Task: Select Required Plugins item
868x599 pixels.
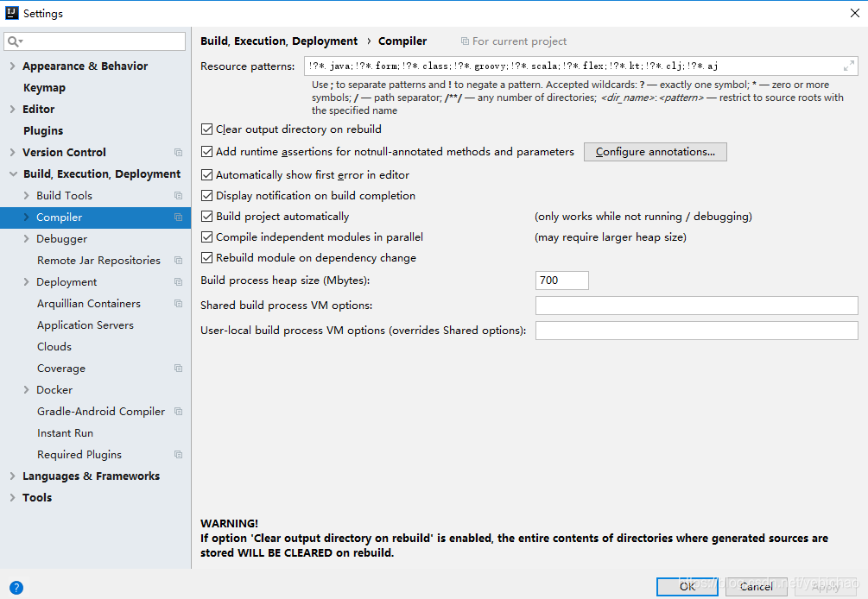Action: tap(79, 455)
